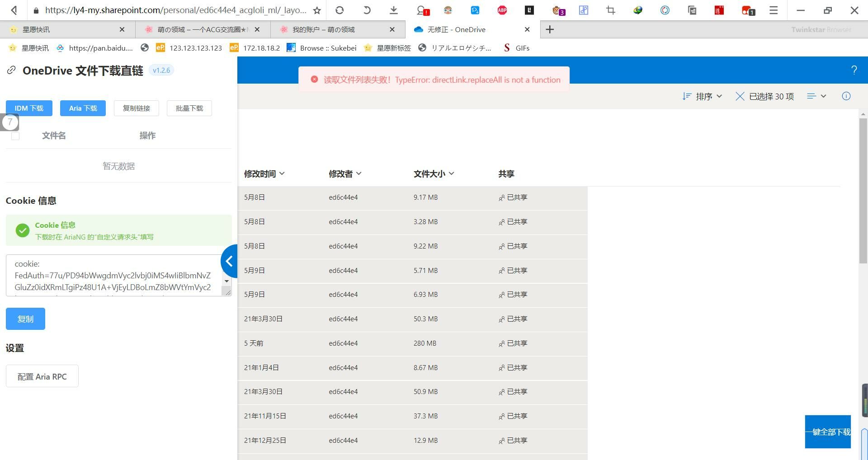Open the view options dropdown
This screenshot has width=868, height=460.
(x=816, y=96)
